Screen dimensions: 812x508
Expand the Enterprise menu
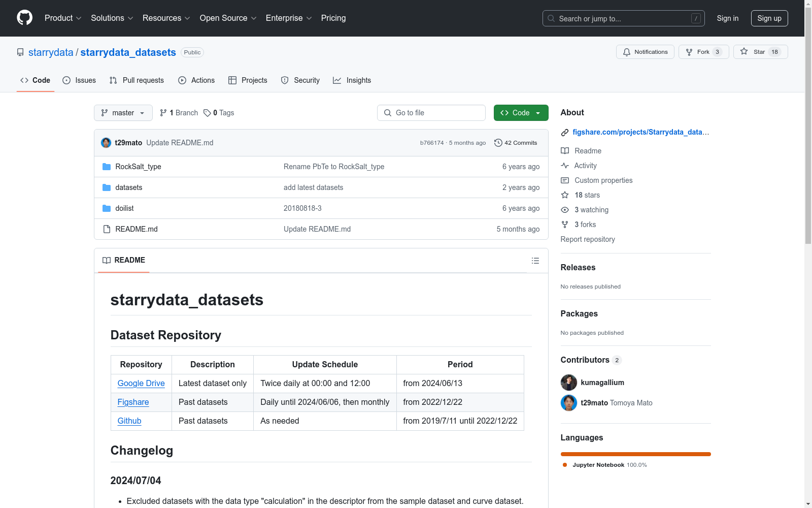point(289,18)
